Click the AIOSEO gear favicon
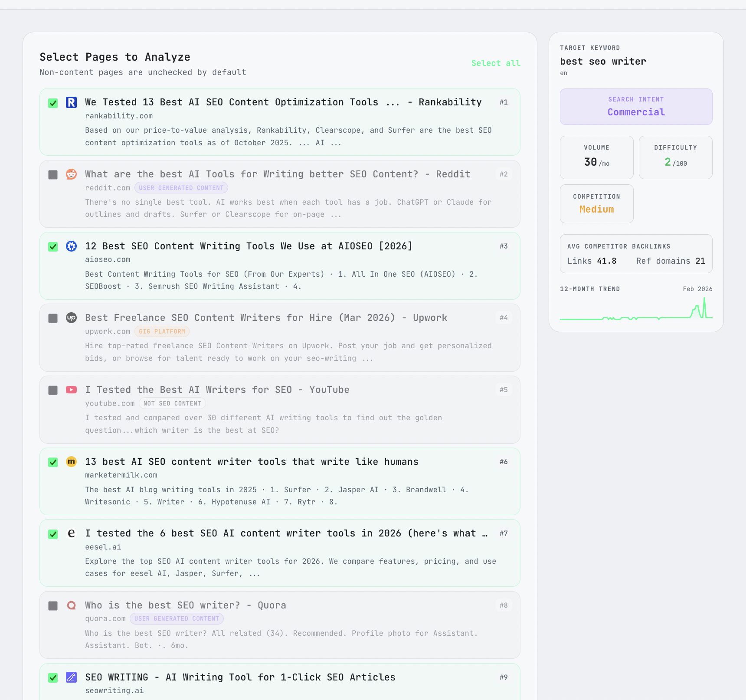The width and height of the screenshot is (746, 700). click(71, 246)
